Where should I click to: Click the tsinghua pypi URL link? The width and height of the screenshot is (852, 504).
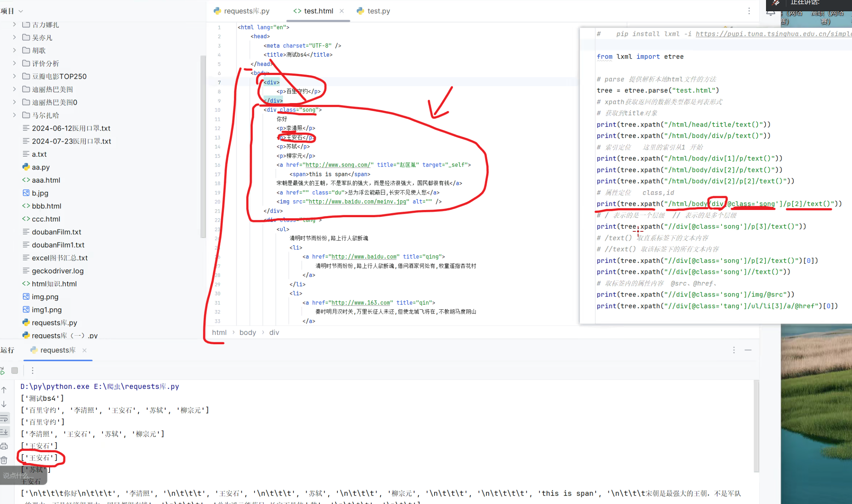coord(773,34)
